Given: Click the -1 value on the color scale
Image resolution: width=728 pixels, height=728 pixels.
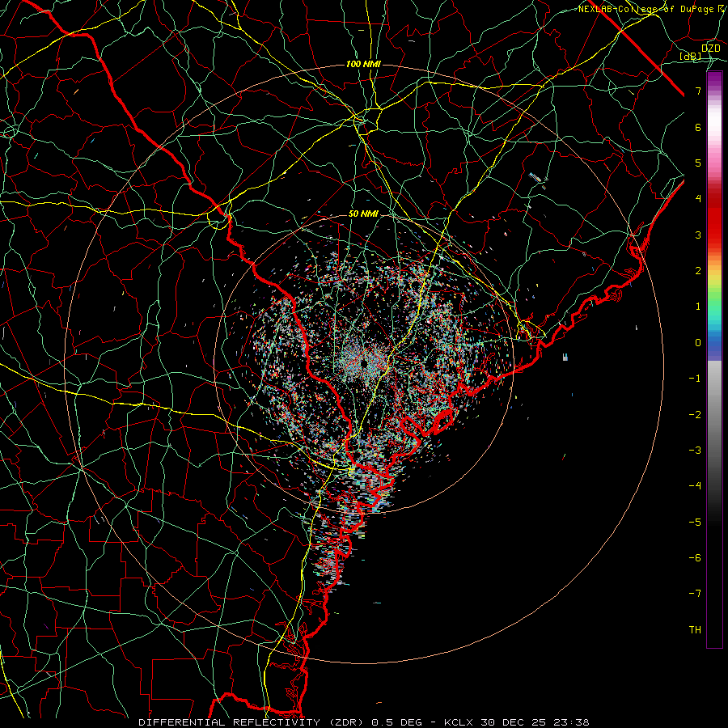Looking at the screenshot, I should pos(695,379).
